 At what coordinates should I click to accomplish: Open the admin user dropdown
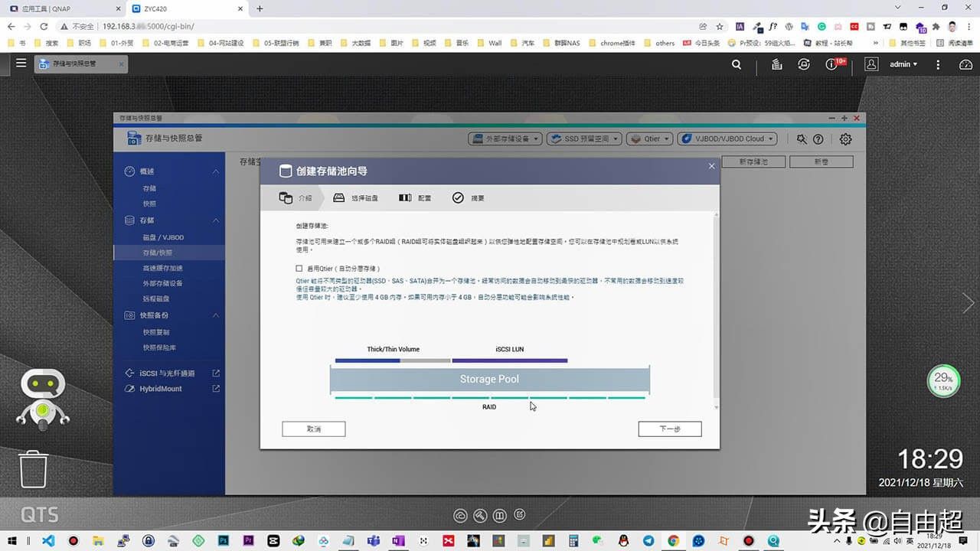(903, 64)
